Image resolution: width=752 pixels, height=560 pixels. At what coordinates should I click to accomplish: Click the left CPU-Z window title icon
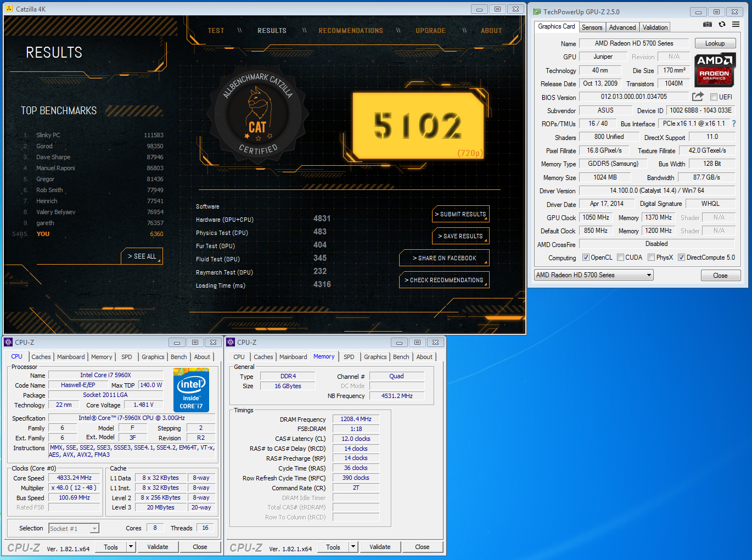(8, 342)
